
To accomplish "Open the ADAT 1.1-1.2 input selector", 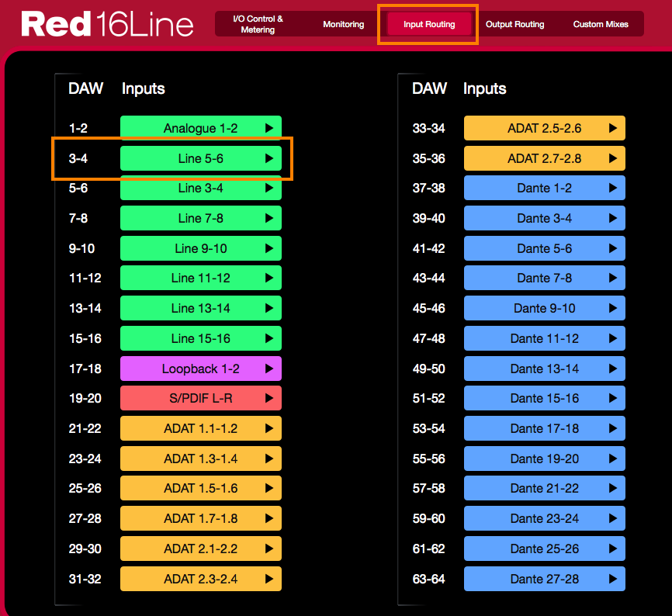I will pos(200,428).
